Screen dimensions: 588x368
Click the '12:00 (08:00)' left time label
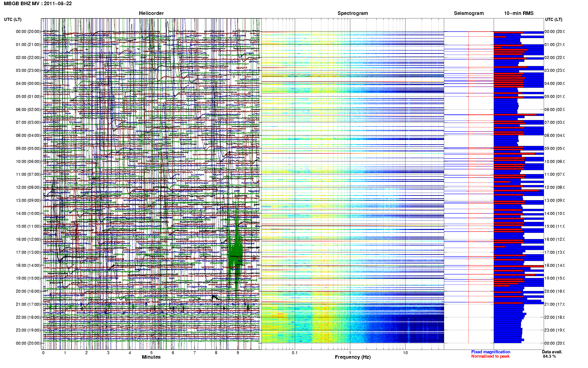28,187
